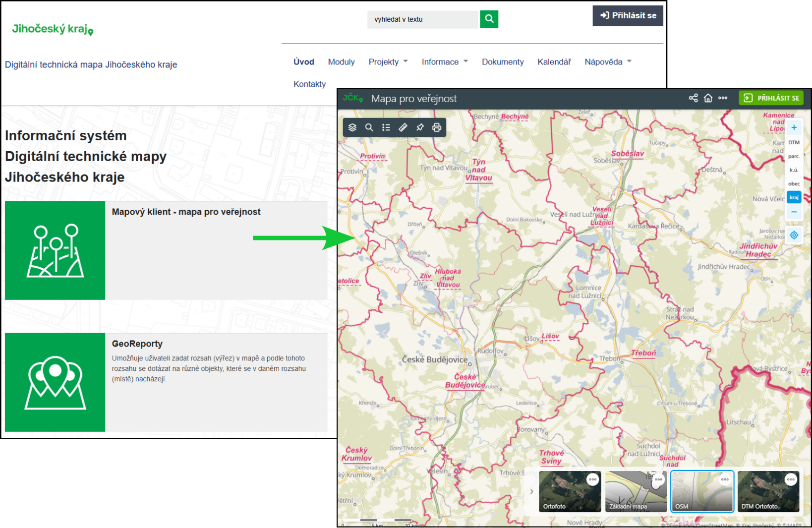Click the Trhové Sviny pink label
The height and width of the screenshot is (528, 812).
coord(551,457)
